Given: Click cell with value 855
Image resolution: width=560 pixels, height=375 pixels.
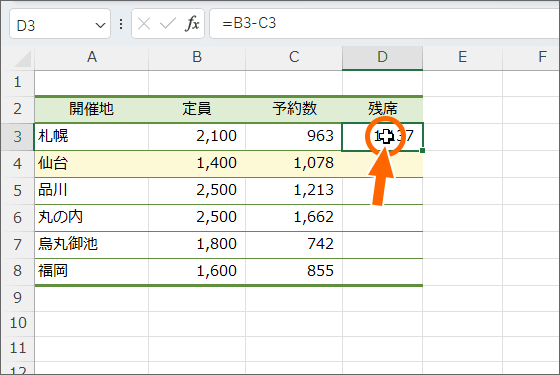Looking at the screenshot, I should coord(294,271).
